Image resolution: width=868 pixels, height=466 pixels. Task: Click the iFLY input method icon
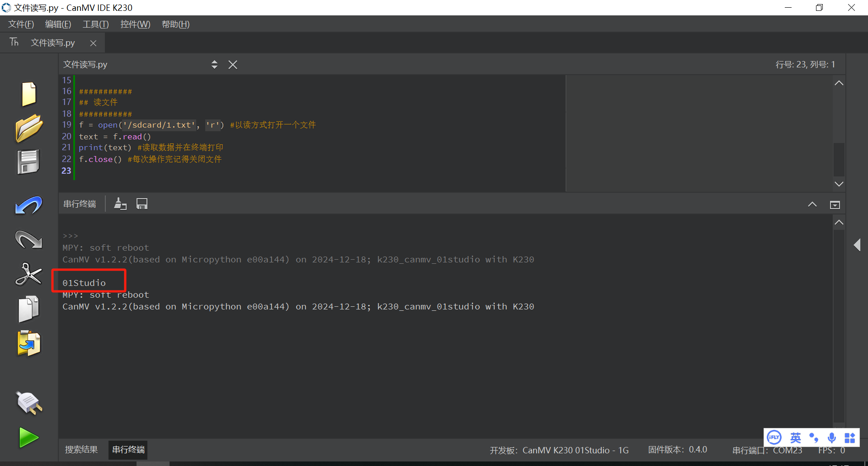(x=774, y=437)
